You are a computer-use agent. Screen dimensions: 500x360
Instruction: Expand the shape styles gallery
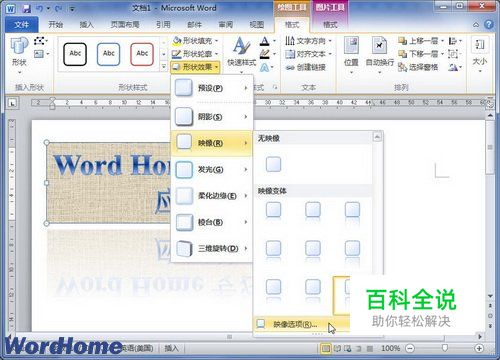pyautogui.click(x=164, y=67)
